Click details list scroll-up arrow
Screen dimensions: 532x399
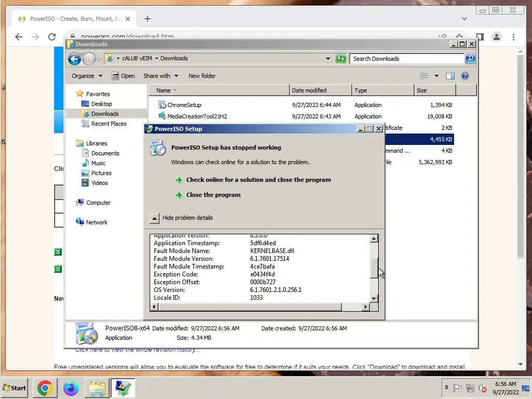[374, 238]
